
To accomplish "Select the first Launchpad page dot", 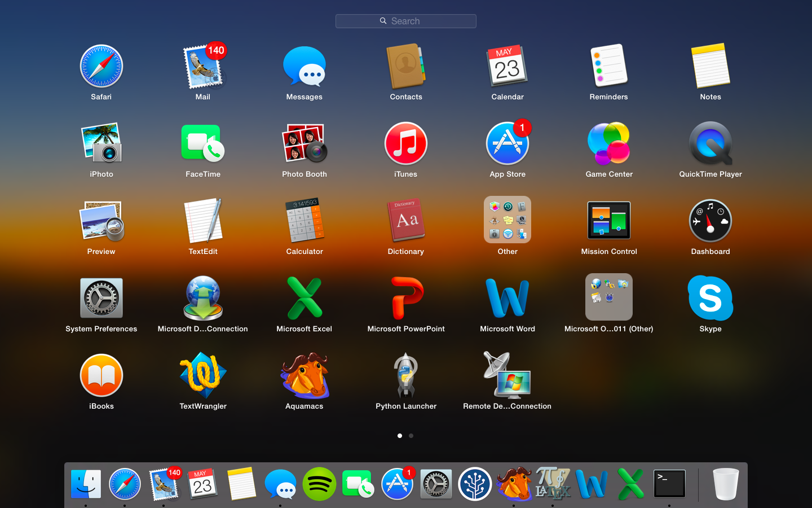I will [x=400, y=436].
